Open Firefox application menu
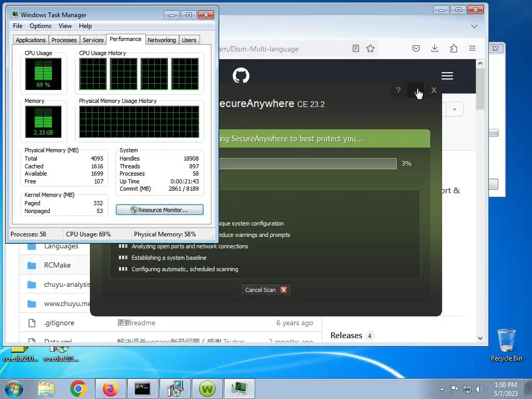Viewport: 532px width, 399px height. (472, 48)
